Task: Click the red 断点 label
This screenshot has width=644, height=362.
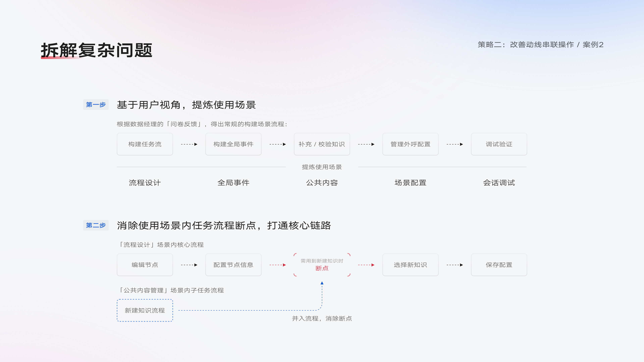Action: click(x=322, y=268)
